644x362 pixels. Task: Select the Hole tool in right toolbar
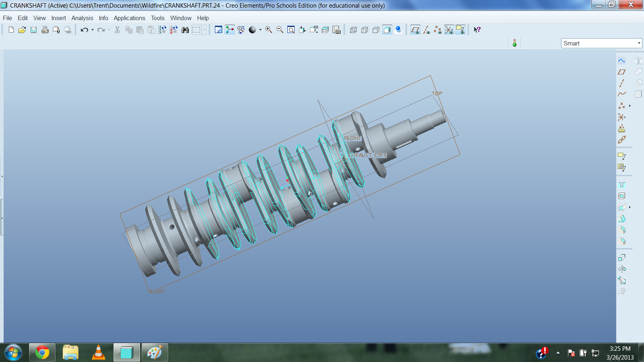pyautogui.click(x=622, y=185)
